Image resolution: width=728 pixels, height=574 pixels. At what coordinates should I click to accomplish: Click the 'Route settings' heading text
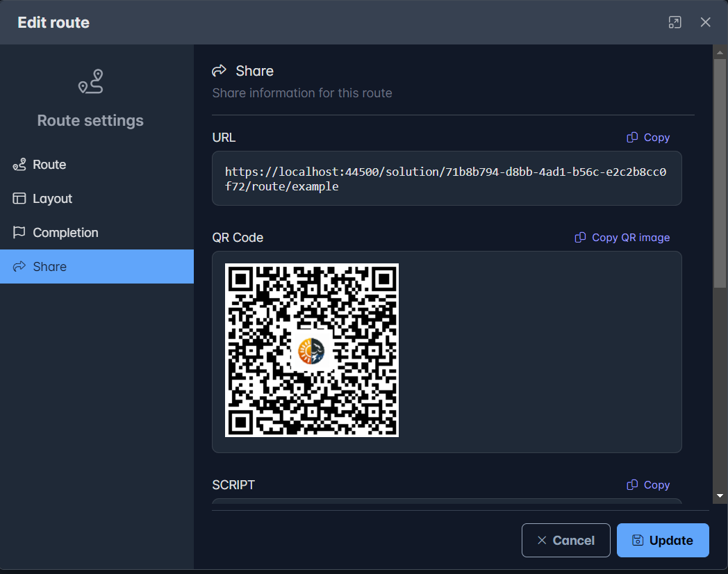coord(90,121)
